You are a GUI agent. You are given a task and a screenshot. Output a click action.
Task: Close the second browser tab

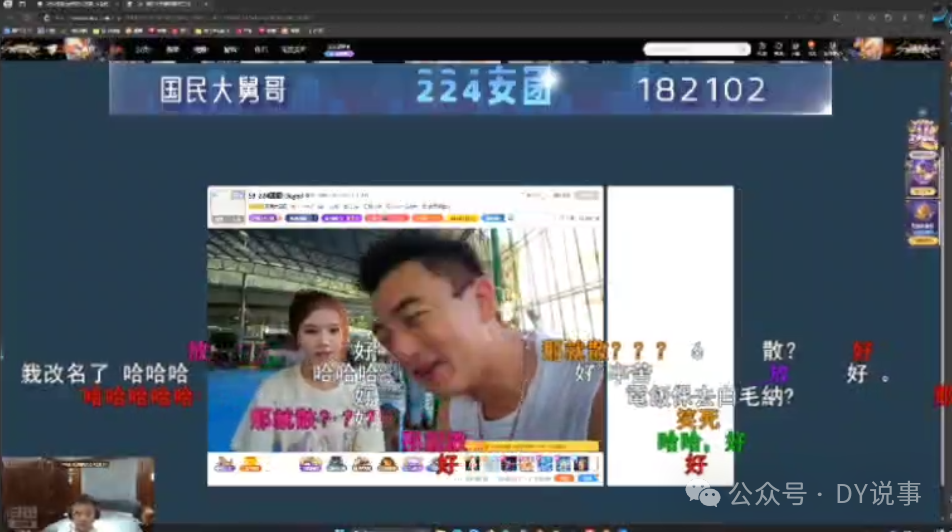(206, 4)
